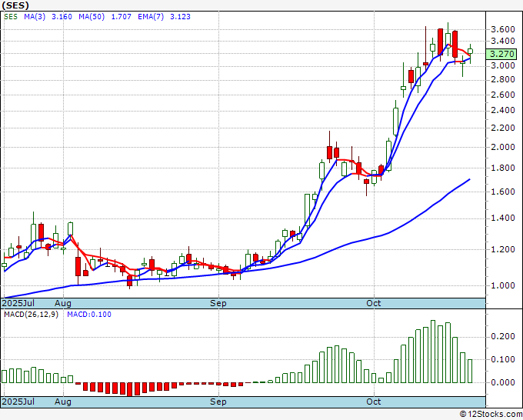This screenshot has height=420, width=523.
Task: Click the Aug label on price chart axis
Action: 63,303
